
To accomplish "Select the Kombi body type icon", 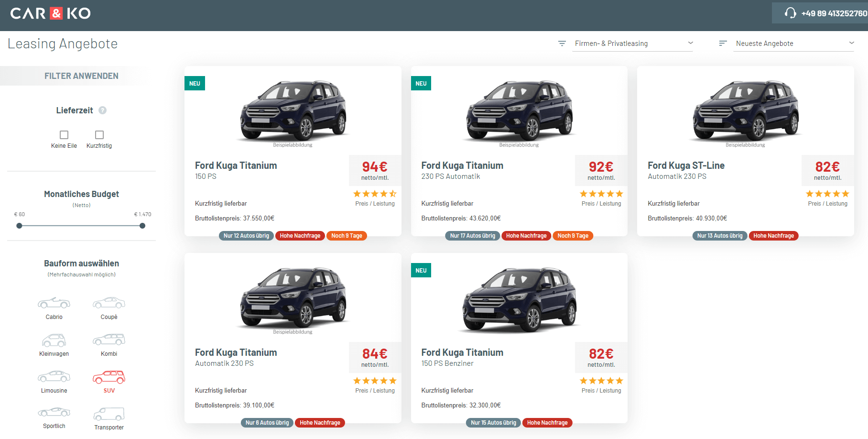I will pyautogui.click(x=109, y=340).
